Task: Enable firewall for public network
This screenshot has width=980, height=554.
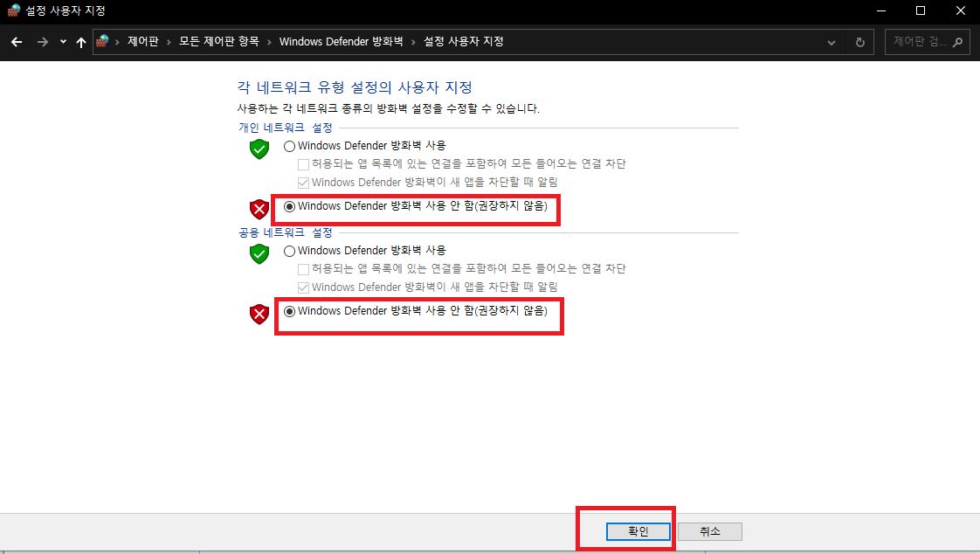Action: [x=289, y=252]
